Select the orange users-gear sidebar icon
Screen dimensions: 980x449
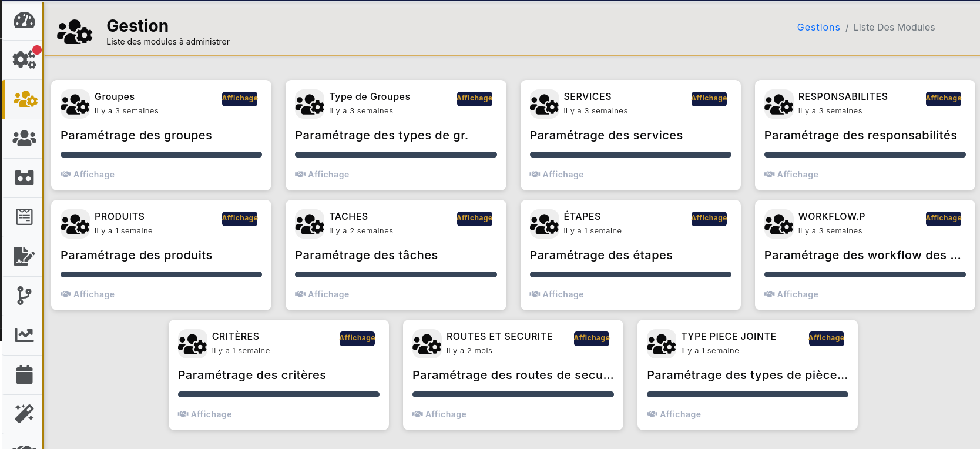tap(25, 99)
